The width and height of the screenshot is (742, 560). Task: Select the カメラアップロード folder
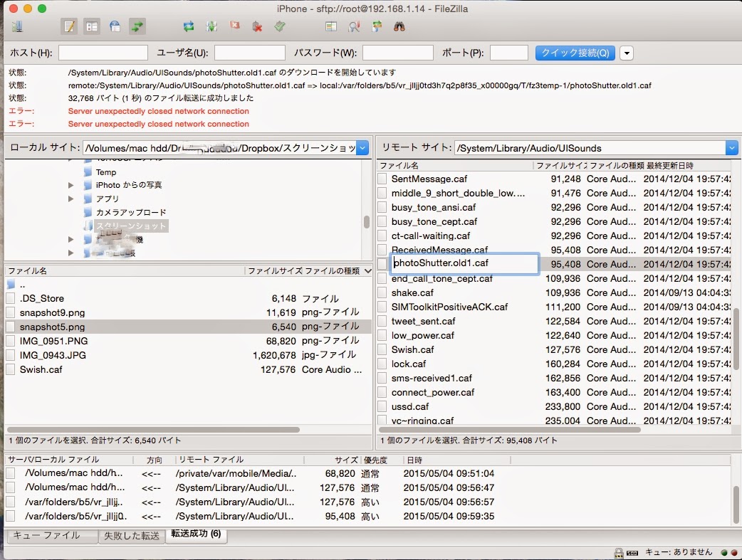coord(131,212)
